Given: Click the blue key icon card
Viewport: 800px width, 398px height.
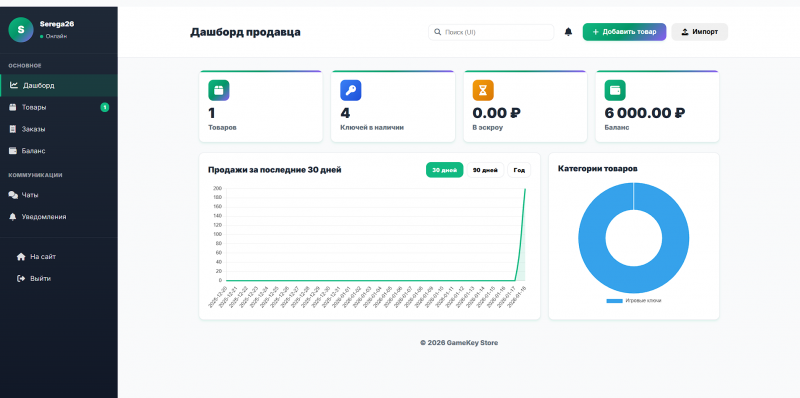Looking at the screenshot, I should pyautogui.click(x=351, y=90).
